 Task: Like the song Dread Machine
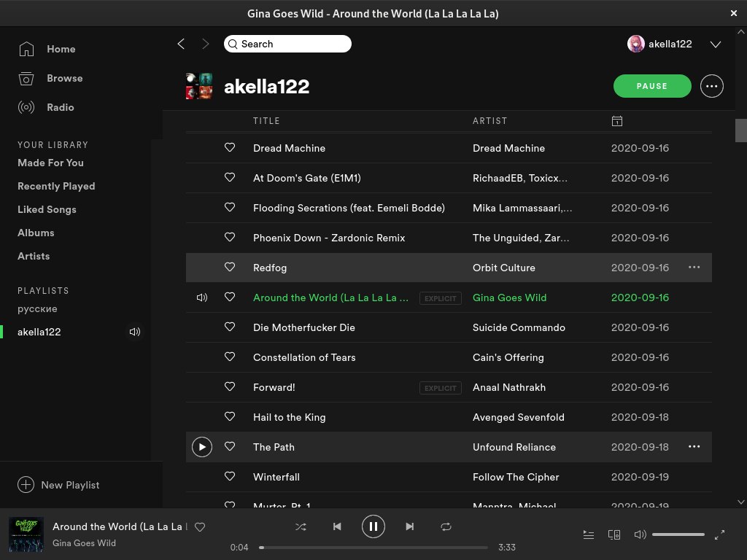[230, 147]
